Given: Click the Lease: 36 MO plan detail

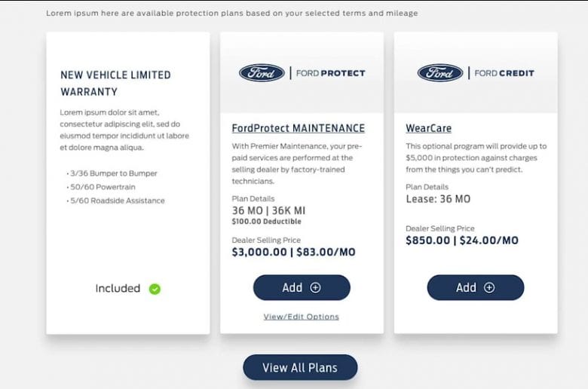Looking at the screenshot, I should [438, 199].
